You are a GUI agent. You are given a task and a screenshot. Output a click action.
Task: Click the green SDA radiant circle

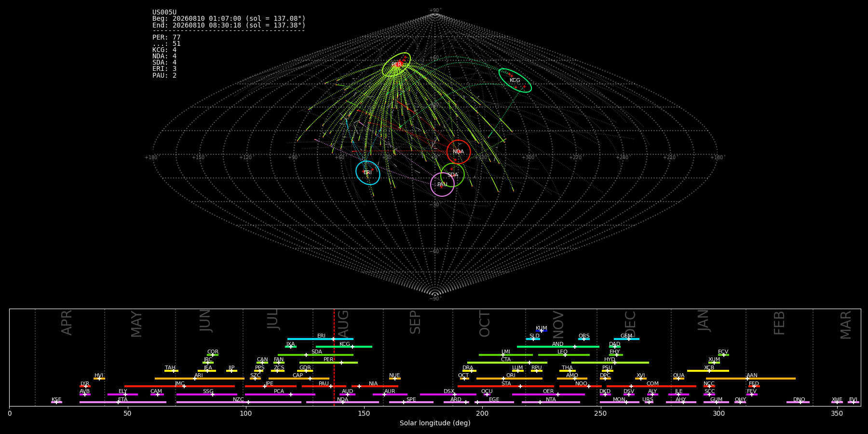point(452,175)
